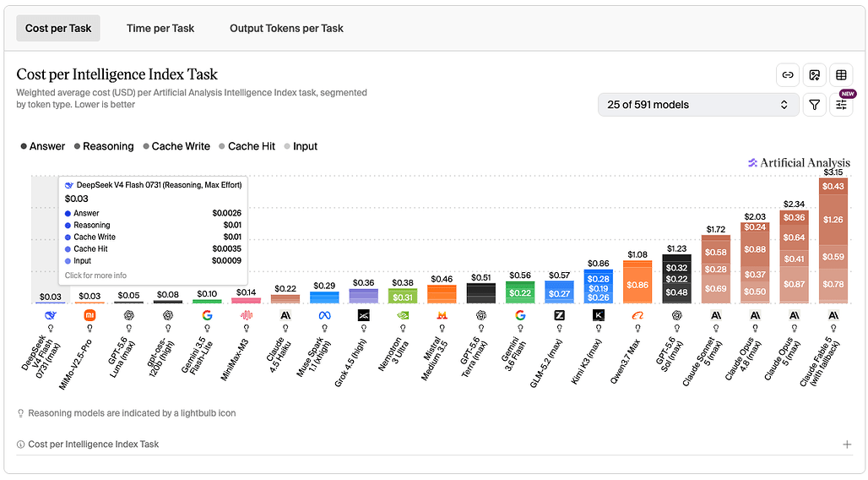Click the Google logo for Gemini 3.5 Flash-Lite
This screenshot has height=480, width=868.
[207, 315]
